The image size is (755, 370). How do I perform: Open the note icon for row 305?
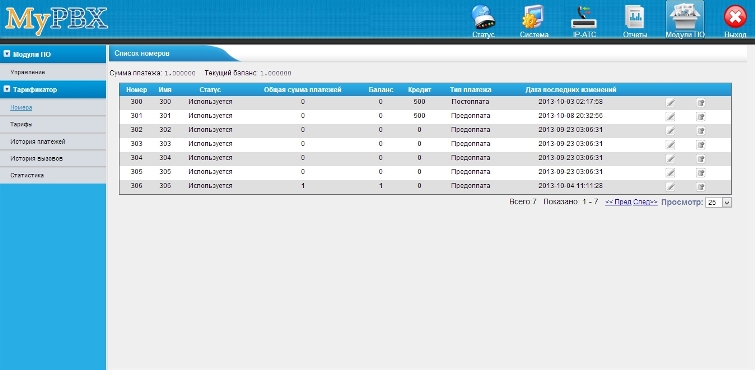pyautogui.click(x=701, y=172)
